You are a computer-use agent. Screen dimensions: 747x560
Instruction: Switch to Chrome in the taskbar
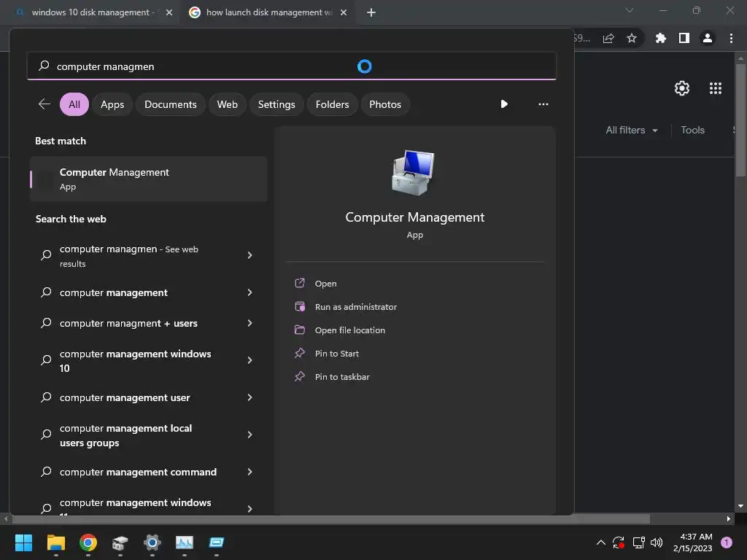[x=88, y=542]
